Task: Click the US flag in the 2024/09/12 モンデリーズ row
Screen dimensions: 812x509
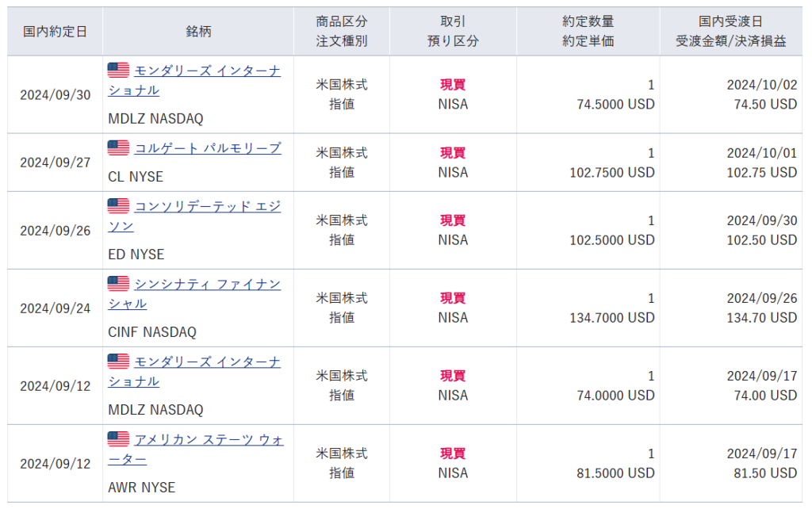Action: 118,362
